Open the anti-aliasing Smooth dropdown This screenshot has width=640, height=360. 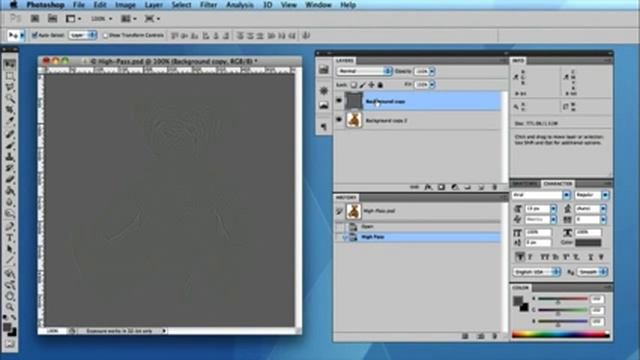(592, 272)
